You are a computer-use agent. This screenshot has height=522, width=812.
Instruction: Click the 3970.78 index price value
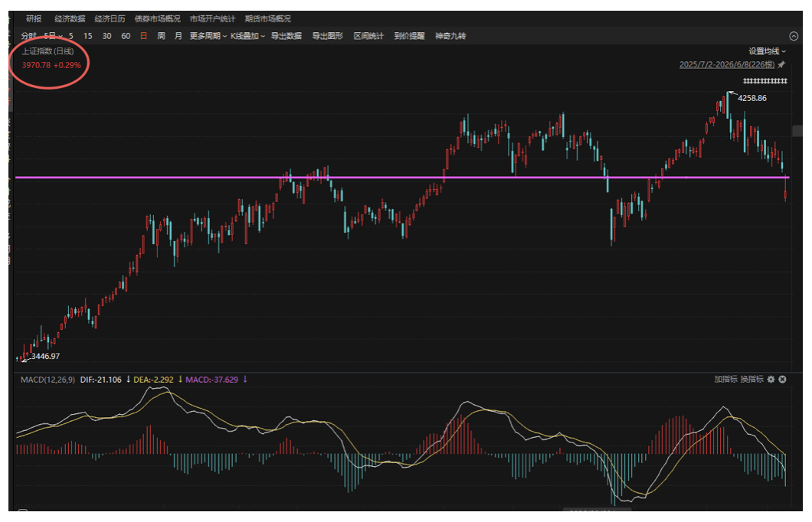(36, 65)
